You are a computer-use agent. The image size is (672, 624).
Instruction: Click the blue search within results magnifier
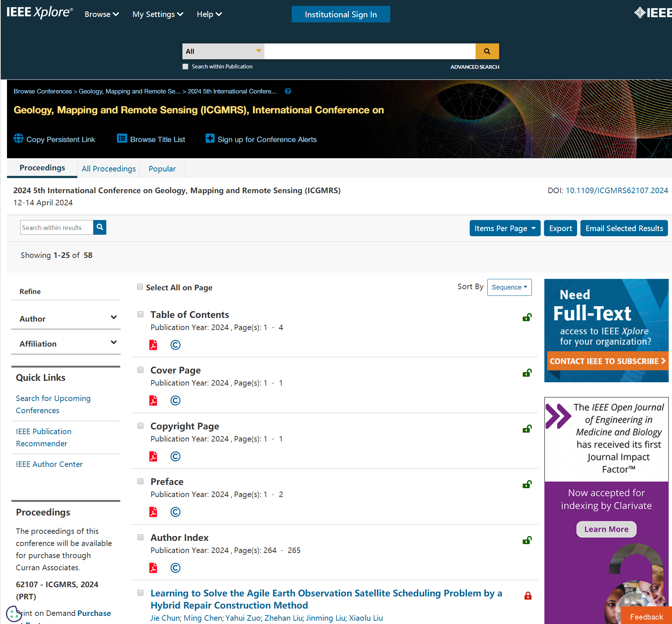[100, 227]
